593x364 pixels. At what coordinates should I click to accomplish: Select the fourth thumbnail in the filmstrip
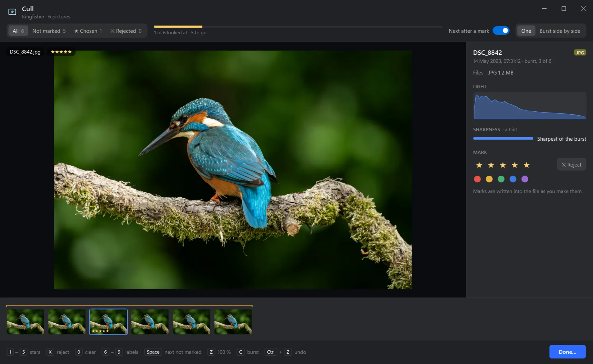point(150,322)
